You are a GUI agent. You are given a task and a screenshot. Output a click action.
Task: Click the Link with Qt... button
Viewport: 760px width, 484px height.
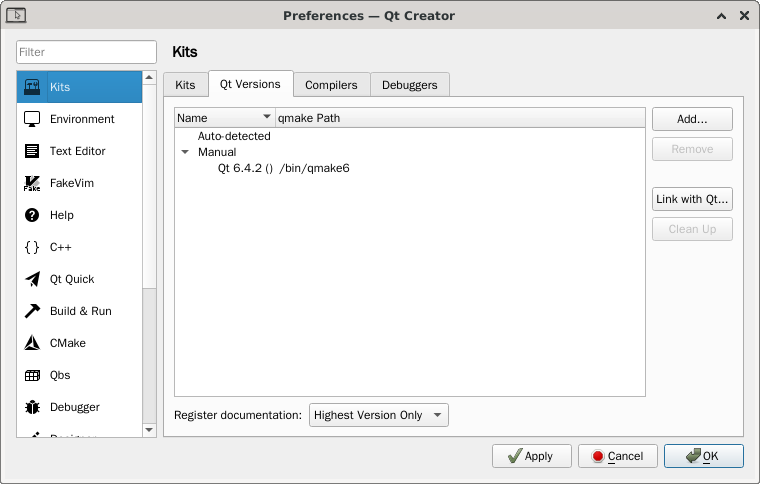[x=692, y=199]
